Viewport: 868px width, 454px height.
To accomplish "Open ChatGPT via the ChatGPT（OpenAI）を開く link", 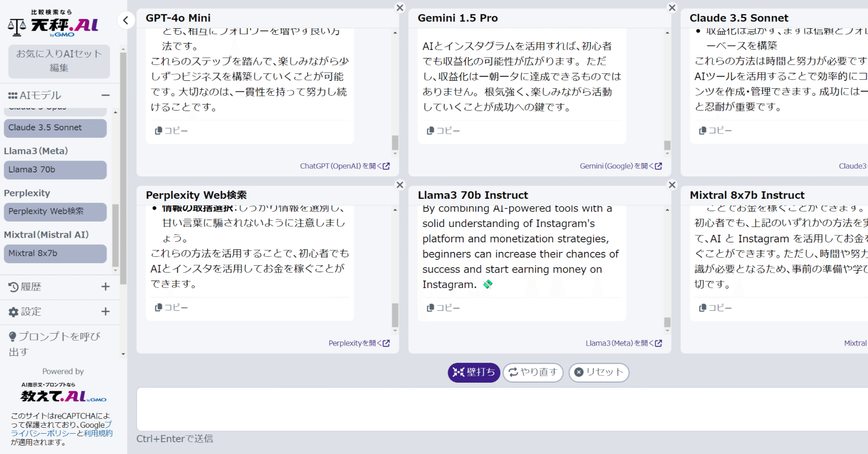I will click(x=345, y=166).
